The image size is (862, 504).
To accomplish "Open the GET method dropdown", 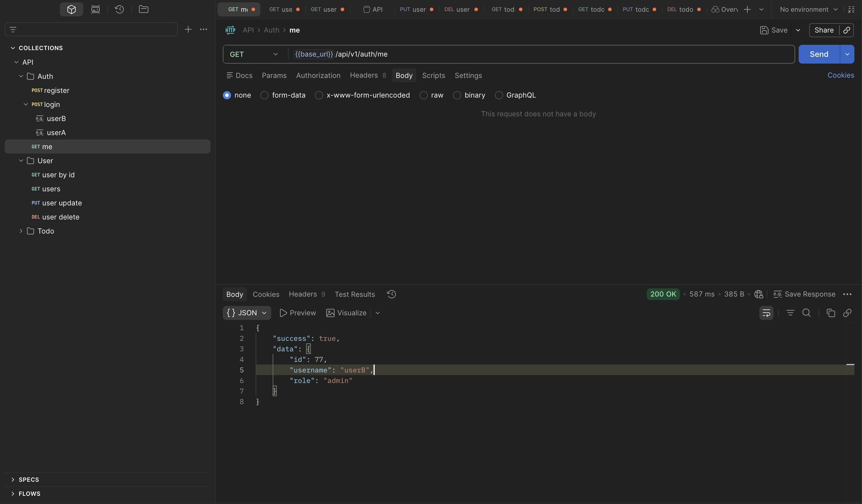I will (254, 55).
